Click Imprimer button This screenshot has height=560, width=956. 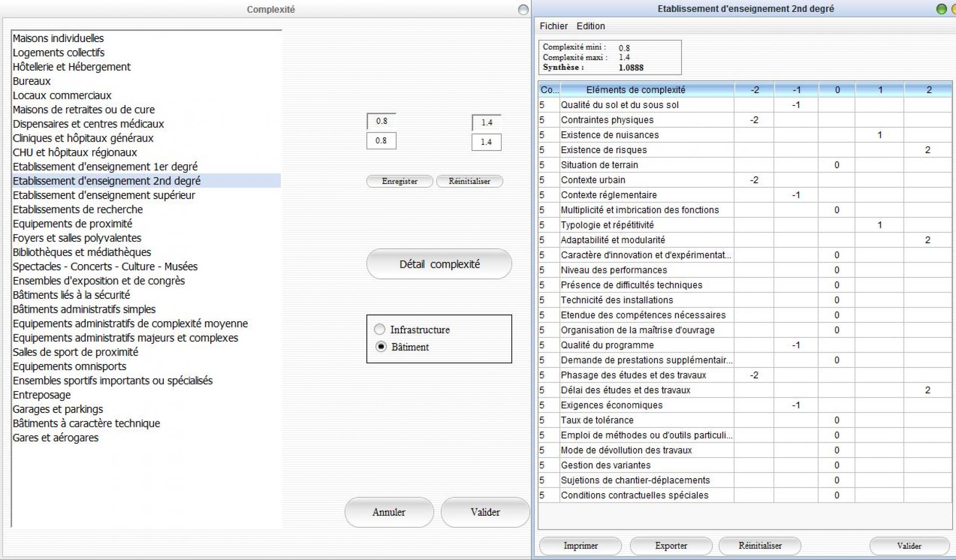pos(580,546)
